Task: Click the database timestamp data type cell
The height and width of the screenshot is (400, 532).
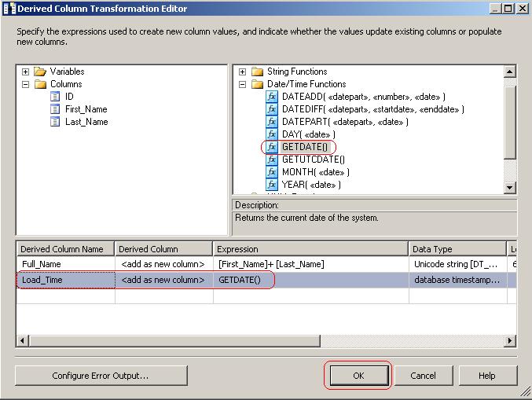Action: [x=457, y=280]
